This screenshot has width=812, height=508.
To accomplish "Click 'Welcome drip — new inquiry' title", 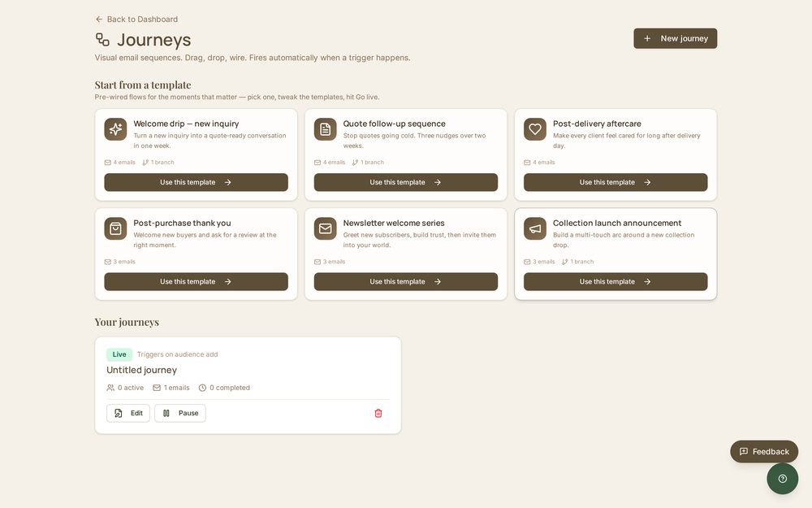I will (x=186, y=124).
